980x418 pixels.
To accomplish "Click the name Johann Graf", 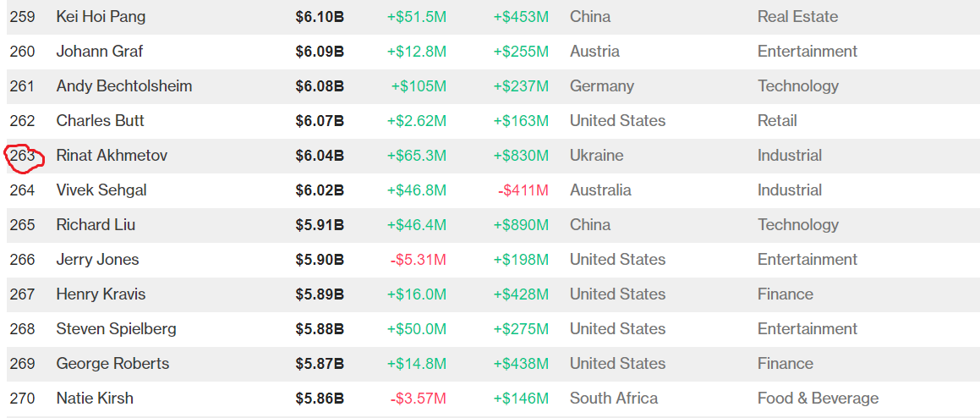I will point(99,52).
